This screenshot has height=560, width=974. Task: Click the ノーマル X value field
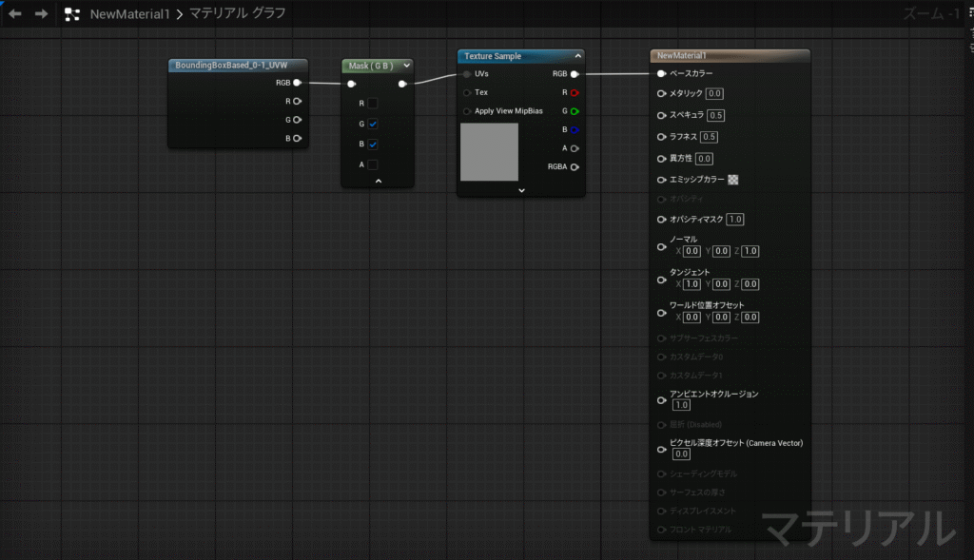pos(692,251)
